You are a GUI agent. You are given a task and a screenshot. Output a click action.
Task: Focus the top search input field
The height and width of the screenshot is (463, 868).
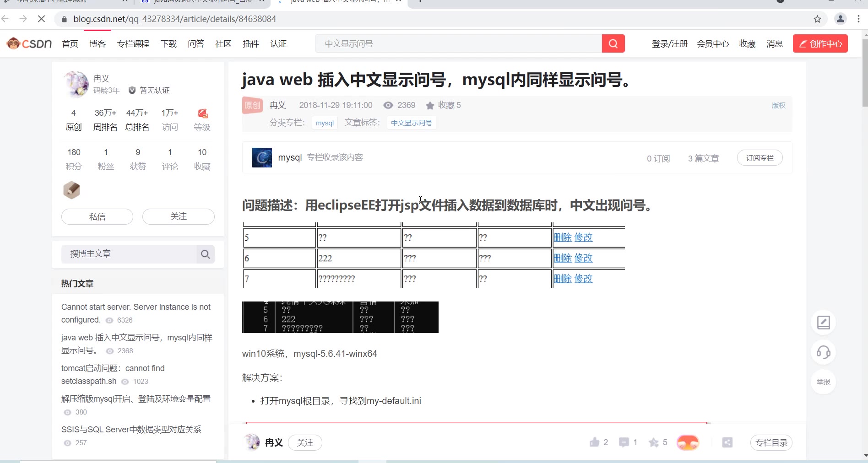(458, 43)
